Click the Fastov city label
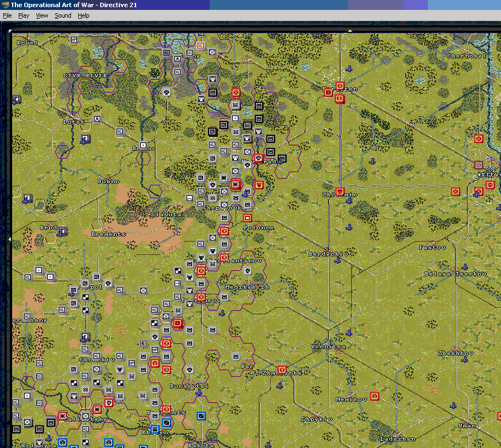 pos(432,248)
